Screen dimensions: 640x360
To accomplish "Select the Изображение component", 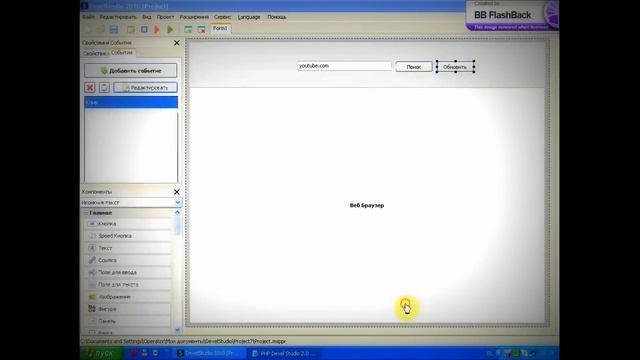I will click(x=128, y=297).
